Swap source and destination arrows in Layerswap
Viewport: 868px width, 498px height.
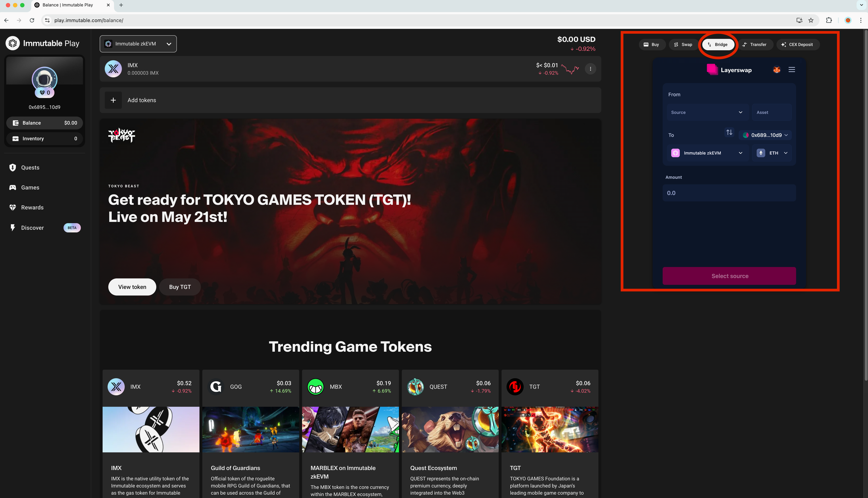tap(729, 132)
